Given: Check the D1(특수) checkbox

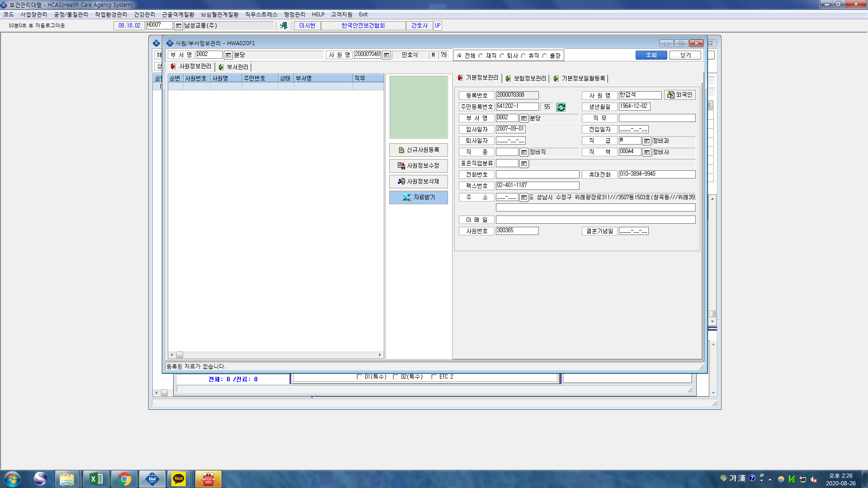Looking at the screenshot, I should coord(359,377).
